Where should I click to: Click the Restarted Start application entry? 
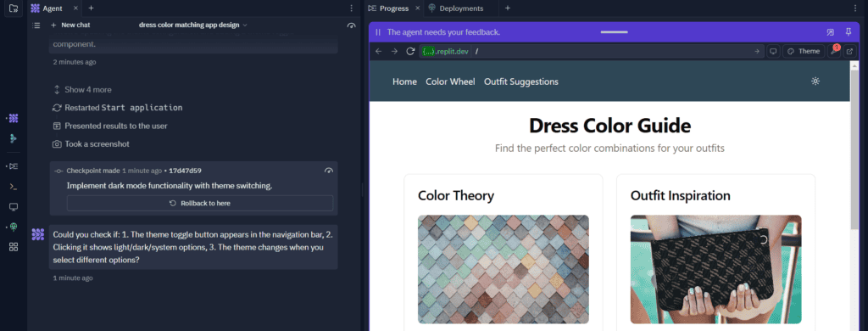pos(117,108)
